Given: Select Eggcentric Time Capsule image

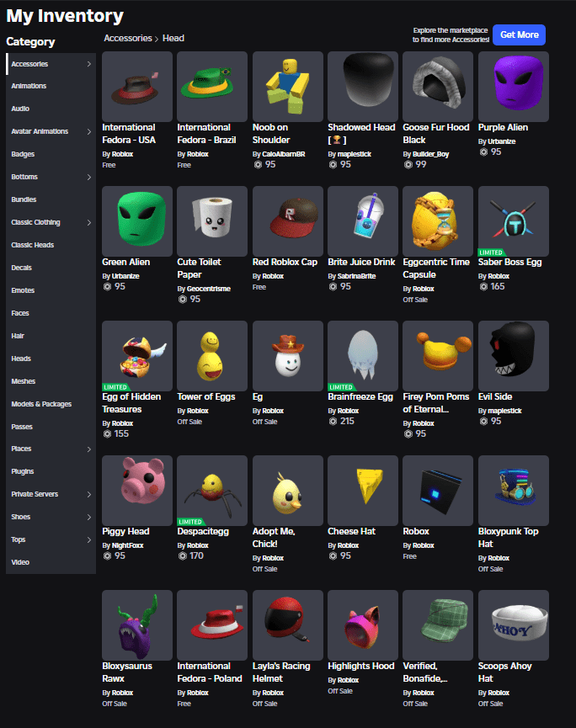Looking at the screenshot, I should coord(438,221).
